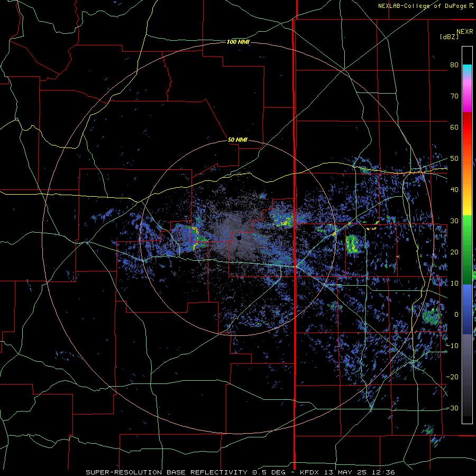The width and height of the screenshot is (476, 476).
Task: Click the -10 dBZ scale value
Action: click(x=452, y=346)
